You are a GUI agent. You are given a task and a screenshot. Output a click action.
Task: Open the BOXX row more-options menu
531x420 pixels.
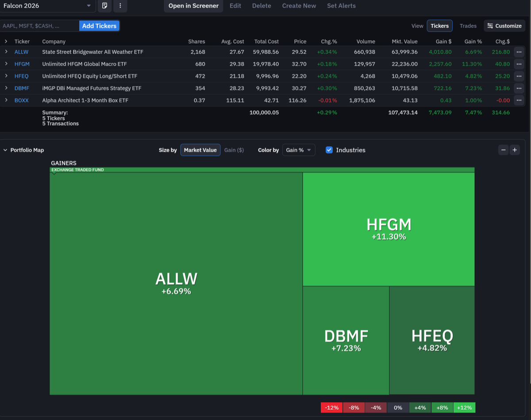pyautogui.click(x=519, y=100)
